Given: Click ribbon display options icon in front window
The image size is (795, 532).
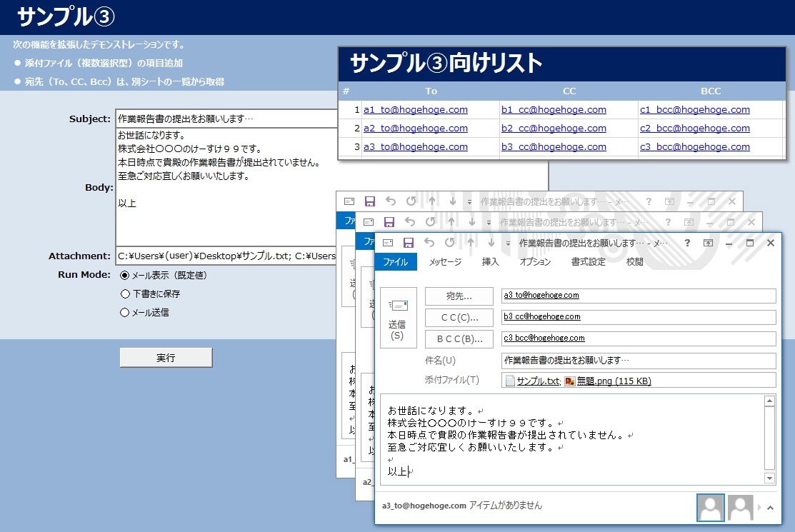Looking at the screenshot, I should point(708,243).
